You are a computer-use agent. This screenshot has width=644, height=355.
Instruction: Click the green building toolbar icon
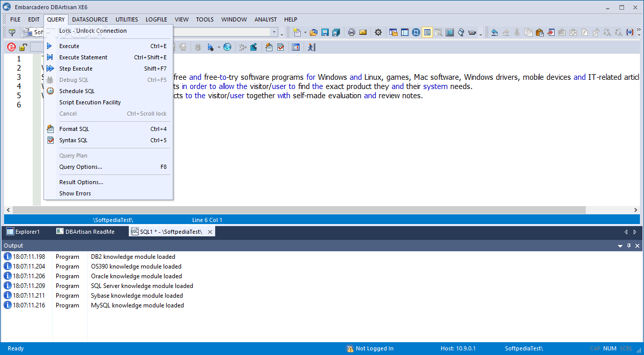coord(253,47)
